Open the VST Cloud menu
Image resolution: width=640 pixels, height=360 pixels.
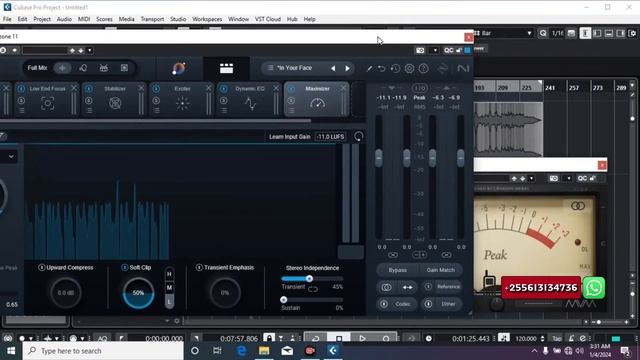pyautogui.click(x=268, y=19)
